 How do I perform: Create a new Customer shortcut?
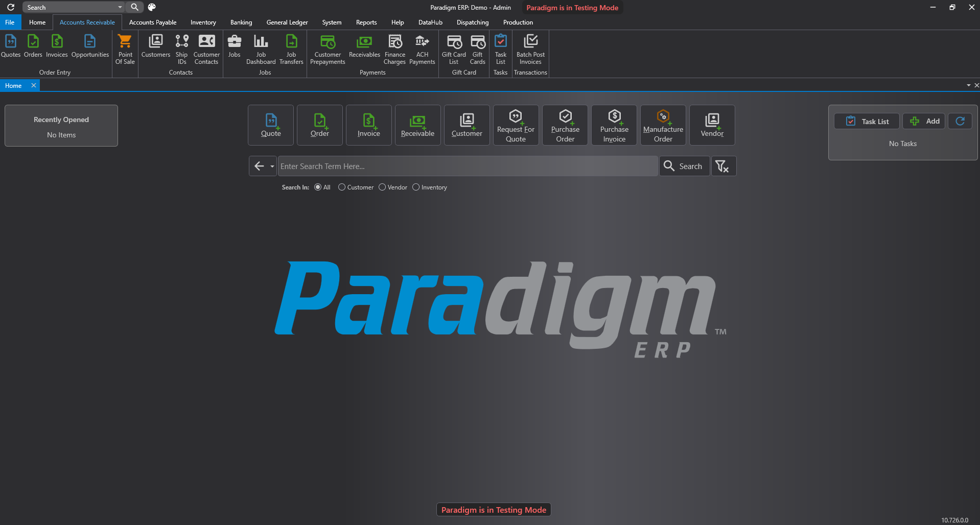tap(467, 125)
